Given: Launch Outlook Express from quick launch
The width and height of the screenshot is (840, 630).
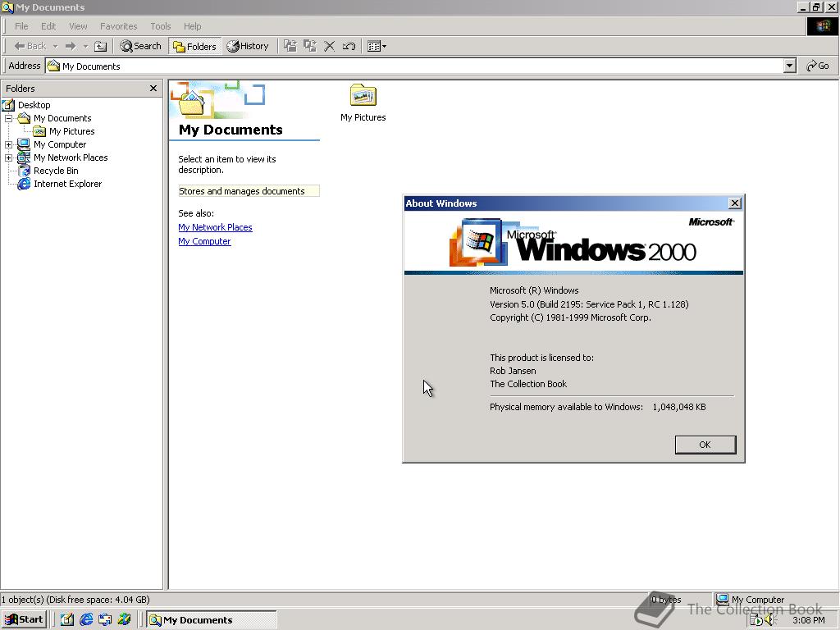Looking at the screenshot, I should [x=105, y=620].
